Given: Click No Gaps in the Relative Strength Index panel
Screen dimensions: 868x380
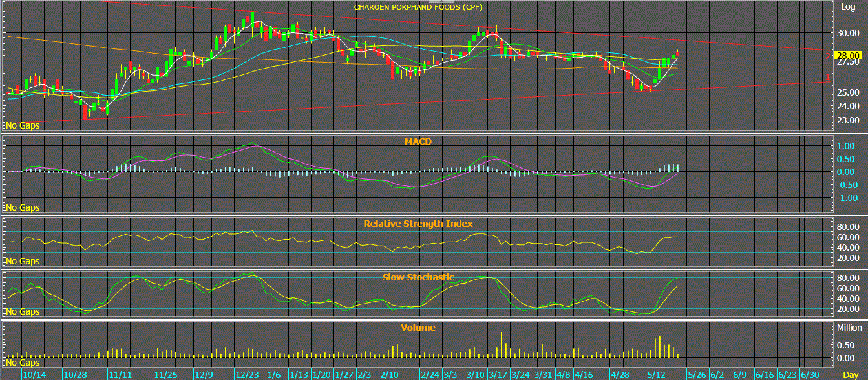Looking at the screenshot, I should point(23,261).
